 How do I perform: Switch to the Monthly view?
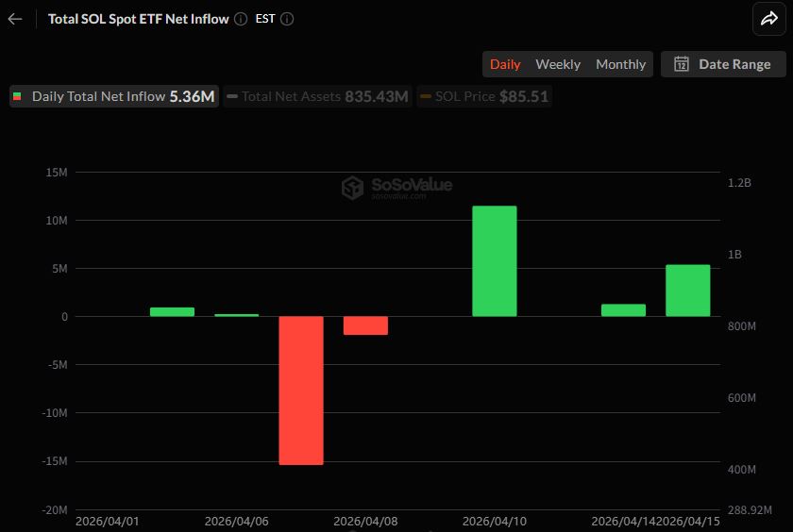[620, 64]
